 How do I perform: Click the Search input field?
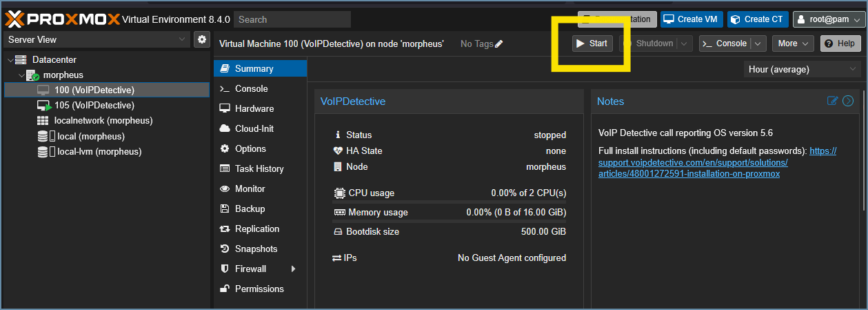[292, 19]
